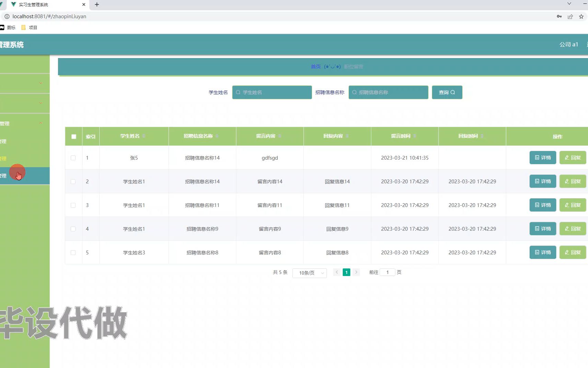Click the 首页 breadcrumb link
The height and width of the screenshot is (368, 588).
coord(316,67)
